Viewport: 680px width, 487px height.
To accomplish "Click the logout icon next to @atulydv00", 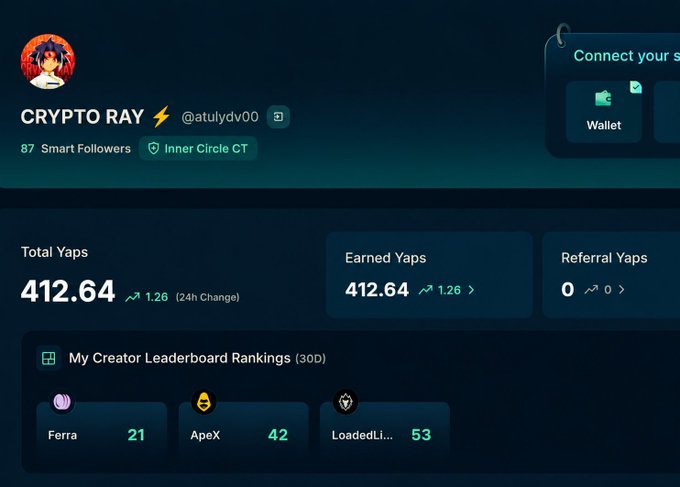I will coord(278,117).
